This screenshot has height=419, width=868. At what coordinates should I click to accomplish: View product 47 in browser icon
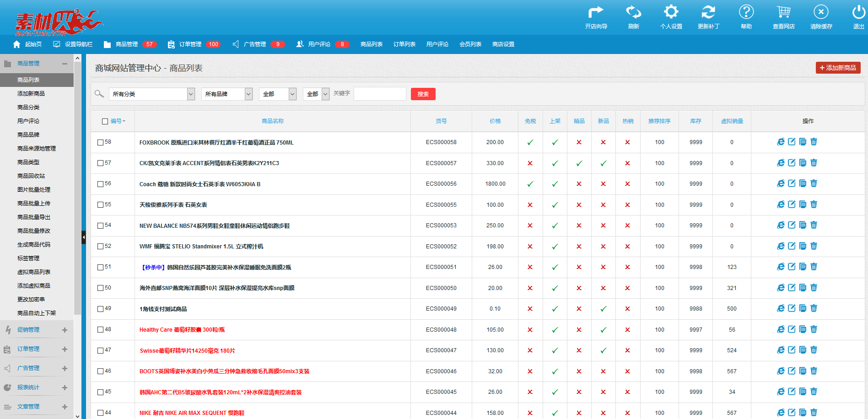click(x=781, y=350)
